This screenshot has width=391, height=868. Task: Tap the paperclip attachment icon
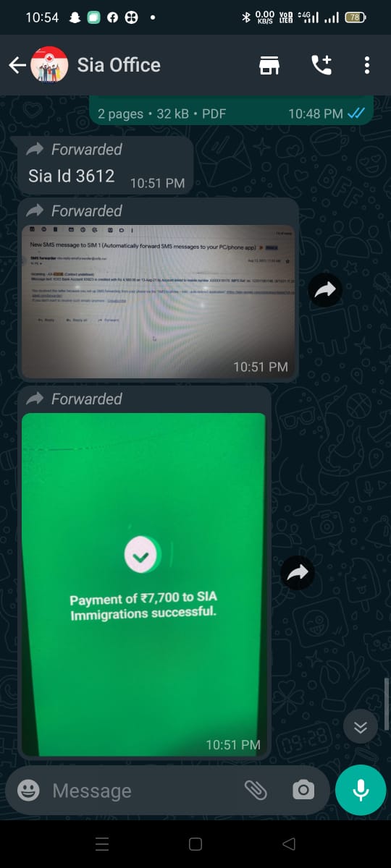coord(256,791)
